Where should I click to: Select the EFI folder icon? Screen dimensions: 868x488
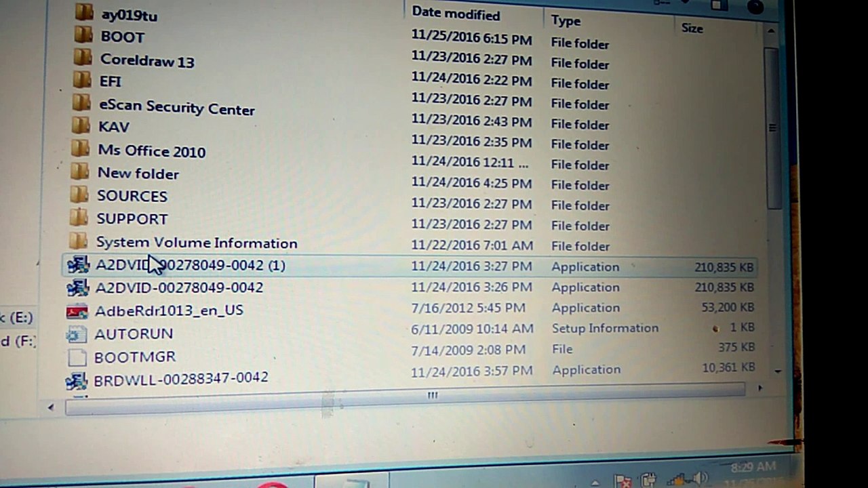tap(82, 79)
